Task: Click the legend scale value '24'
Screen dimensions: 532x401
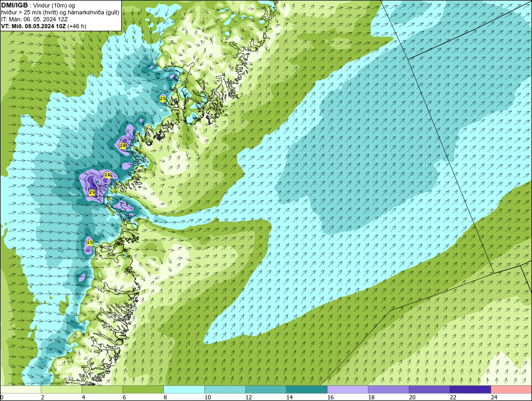Action: point(494,397)
